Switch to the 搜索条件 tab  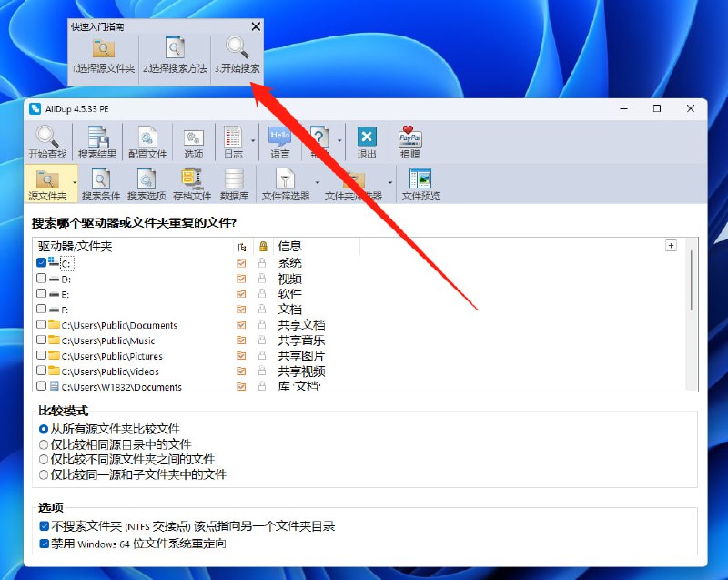tap(101, 182)
